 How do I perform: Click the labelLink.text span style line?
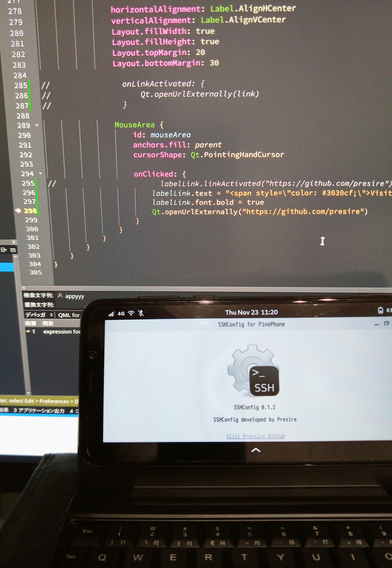point(272,193)
